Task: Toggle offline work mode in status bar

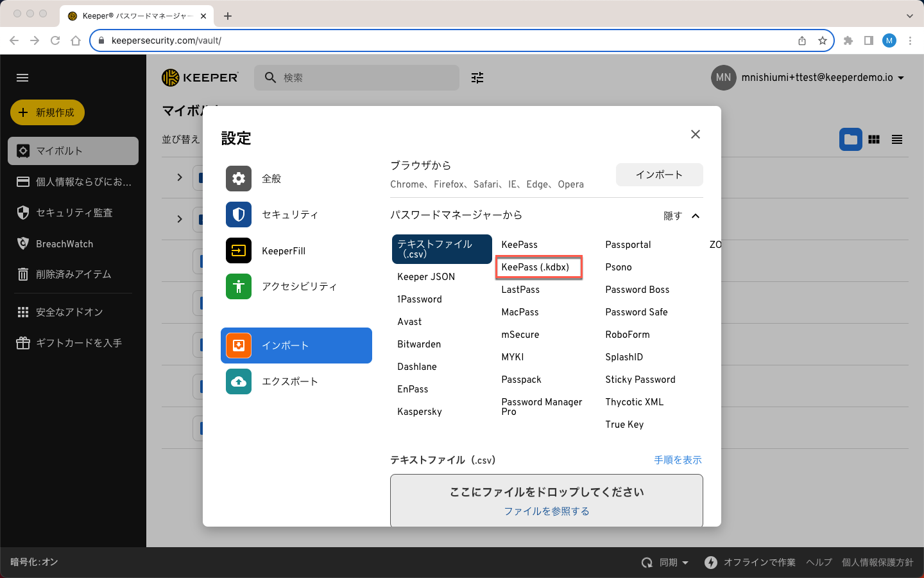Action: [749, 563]
